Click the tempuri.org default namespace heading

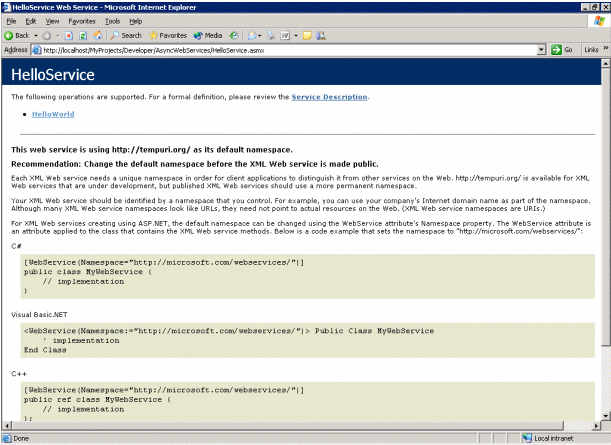click(152, 150)
